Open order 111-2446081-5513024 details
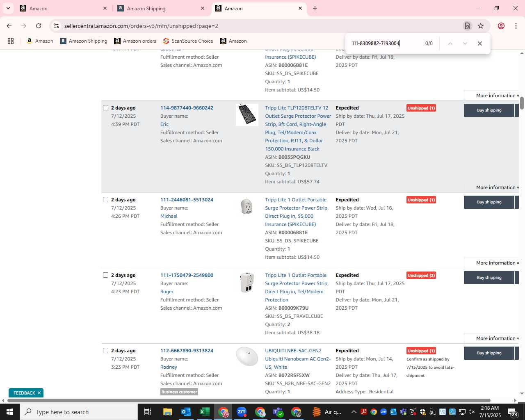Viewport: 525px width, 420px height. pos(187,200)
